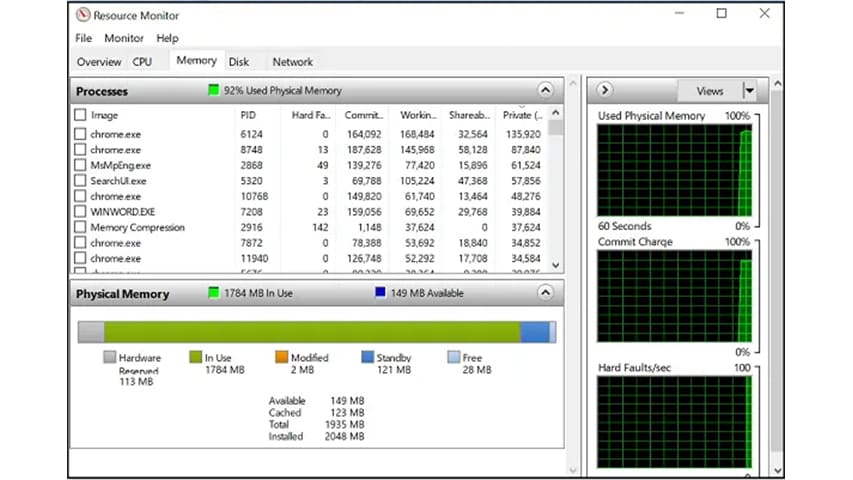The image size is (853, 480).
Task: Switch to the CPU tab
Action: [143, 61]
